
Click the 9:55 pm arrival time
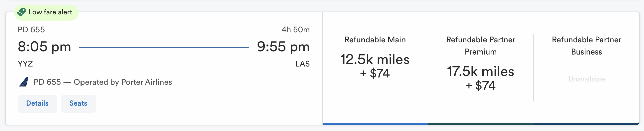(283, 47)
